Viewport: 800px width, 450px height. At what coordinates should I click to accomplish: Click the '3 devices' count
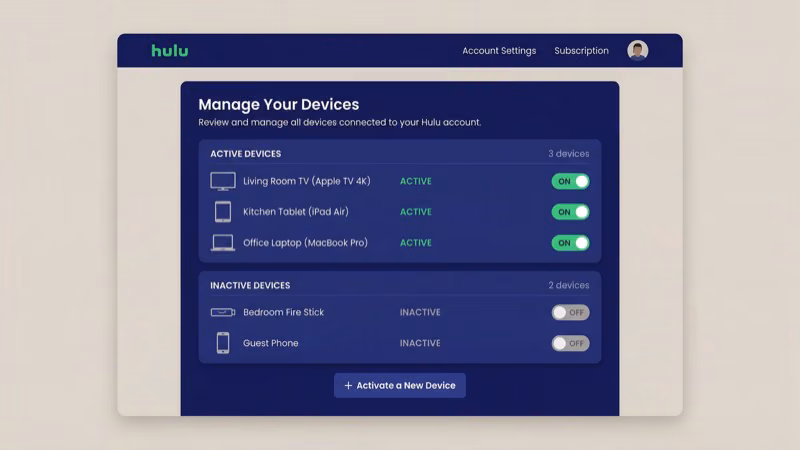tap(568, 154)
